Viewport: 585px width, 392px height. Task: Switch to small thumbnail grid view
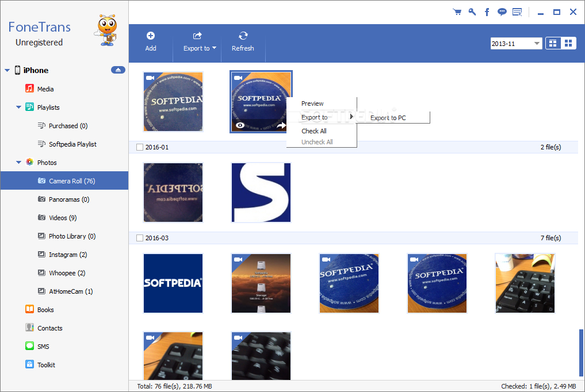(568, 44)
